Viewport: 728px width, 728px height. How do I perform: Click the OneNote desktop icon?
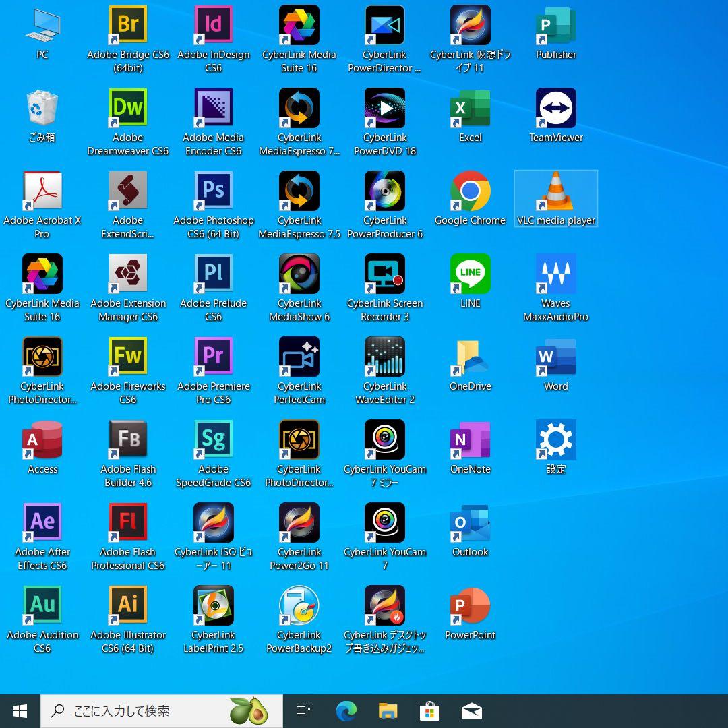[471, 439]
